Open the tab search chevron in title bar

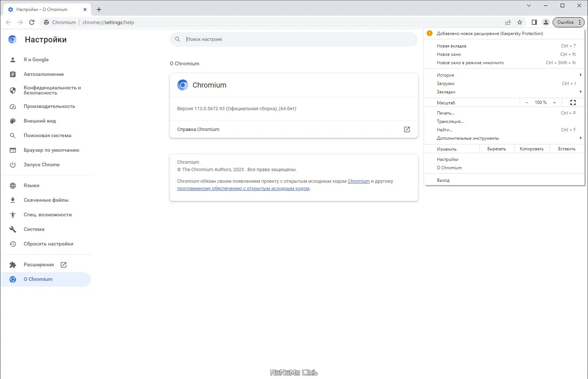point(529,5)
